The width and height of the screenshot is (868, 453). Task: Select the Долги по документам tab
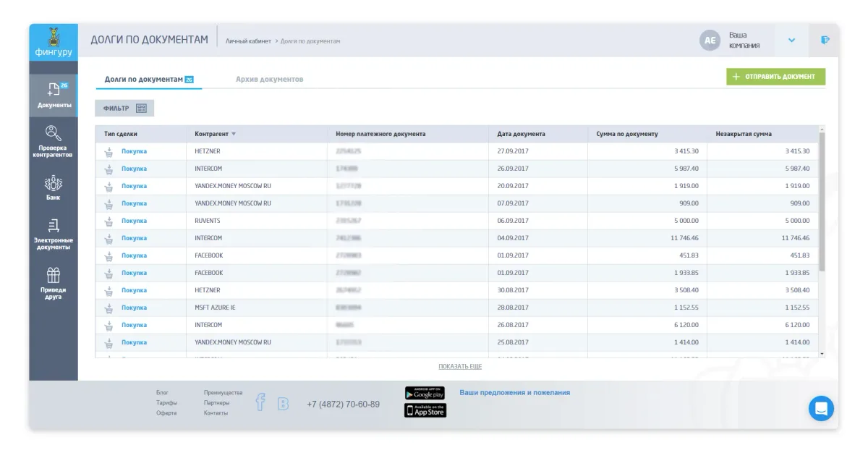click(x=148, y=79)
